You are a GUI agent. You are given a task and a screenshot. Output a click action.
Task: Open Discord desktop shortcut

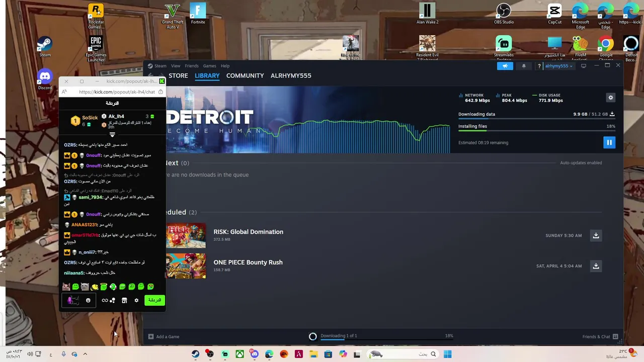45,79
